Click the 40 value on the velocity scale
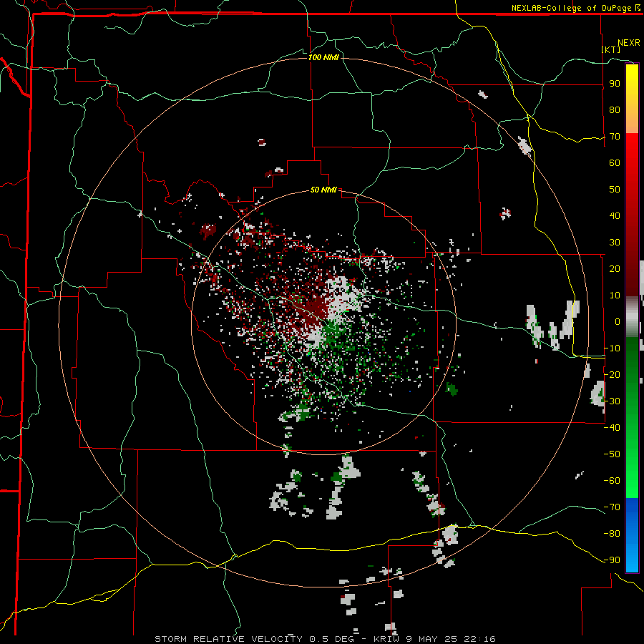The image size is (644, 644). click(615, 215)
